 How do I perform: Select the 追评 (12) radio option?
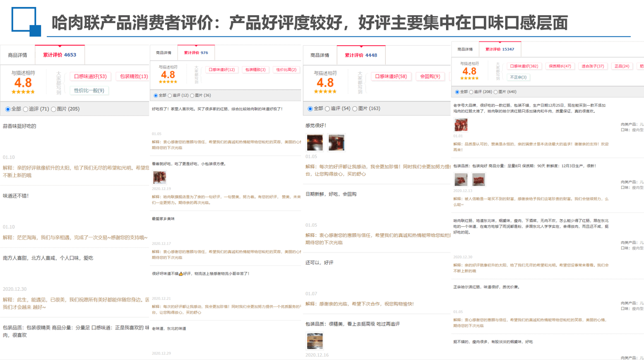170,96
